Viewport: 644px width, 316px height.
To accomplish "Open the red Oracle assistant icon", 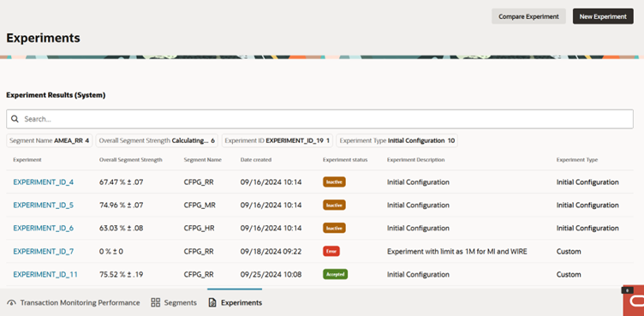I will (634, 301).
